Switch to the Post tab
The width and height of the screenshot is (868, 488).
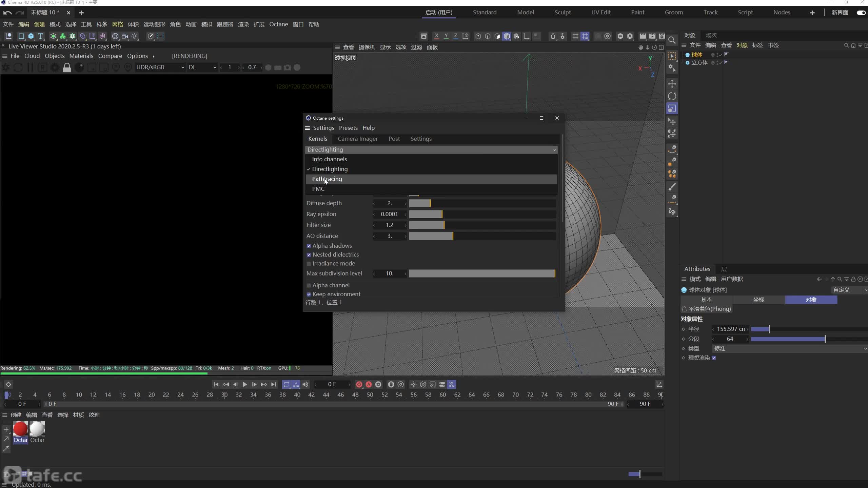coord(394,139)
